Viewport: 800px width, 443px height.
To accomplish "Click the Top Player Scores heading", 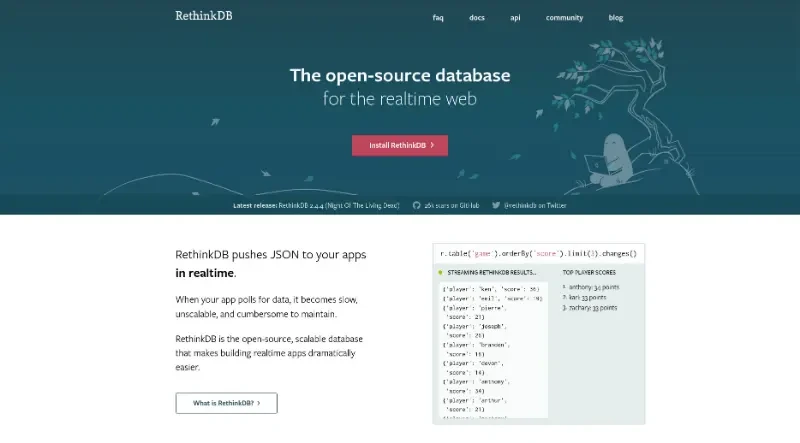I will click(589, 273).
